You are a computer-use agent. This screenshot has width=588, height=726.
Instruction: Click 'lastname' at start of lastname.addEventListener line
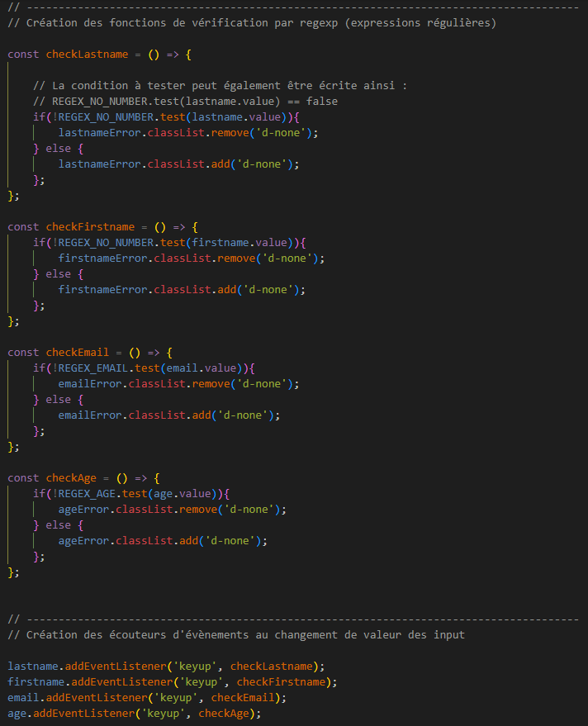tap(33, 667)
